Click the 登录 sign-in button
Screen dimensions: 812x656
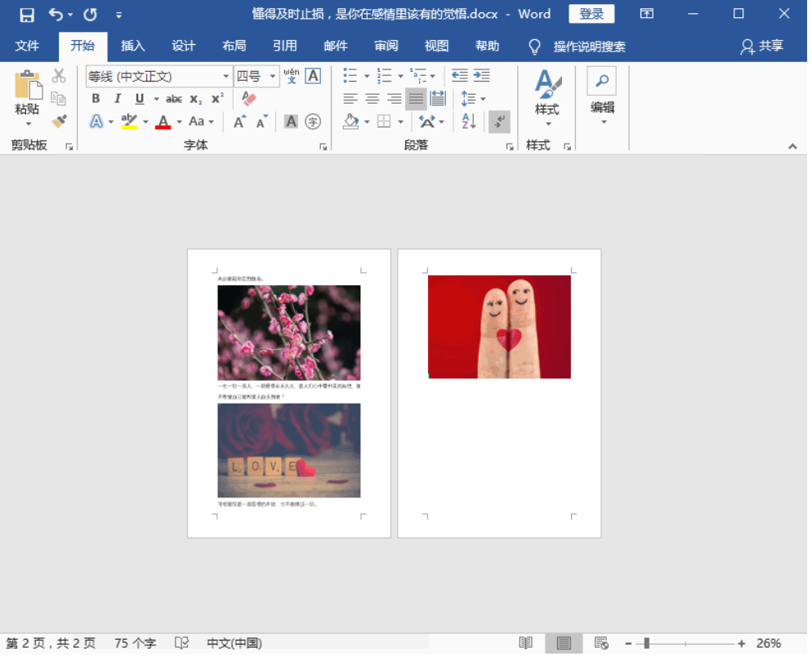pos(591,14)
